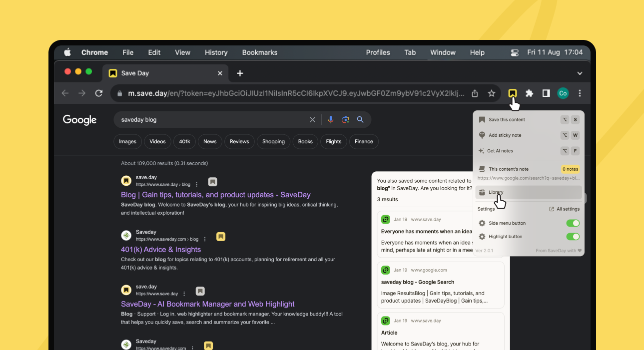Select Get AI notes option

tap(529, 151)
